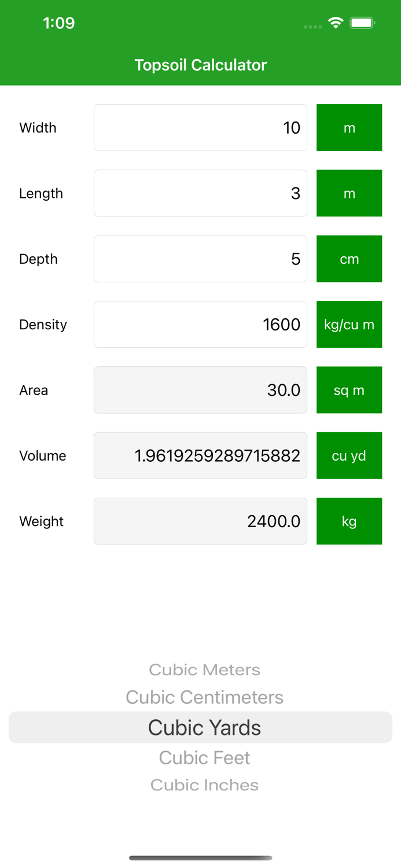The height and width of the screenshot is (868, 401).
Task: Edit the Density value of 1600
Action: point(200,324)
